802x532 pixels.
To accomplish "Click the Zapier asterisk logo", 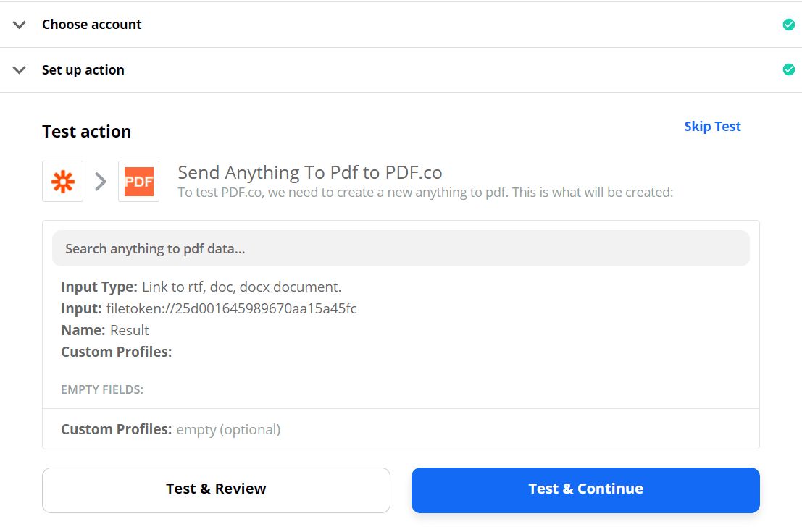I will (x=62, y=181).
